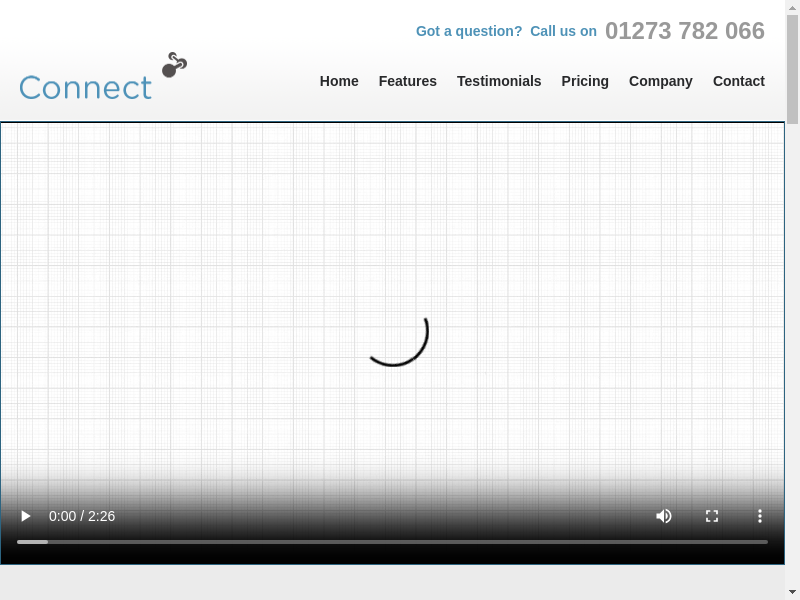The image size is (800, 600).
Task: Select Contact in the navigation bar
Action: coord(738,81)
